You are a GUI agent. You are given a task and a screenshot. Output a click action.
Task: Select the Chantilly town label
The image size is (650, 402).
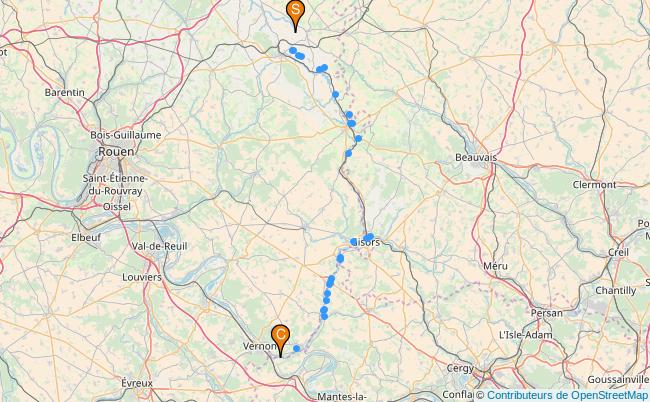[616, 291]
